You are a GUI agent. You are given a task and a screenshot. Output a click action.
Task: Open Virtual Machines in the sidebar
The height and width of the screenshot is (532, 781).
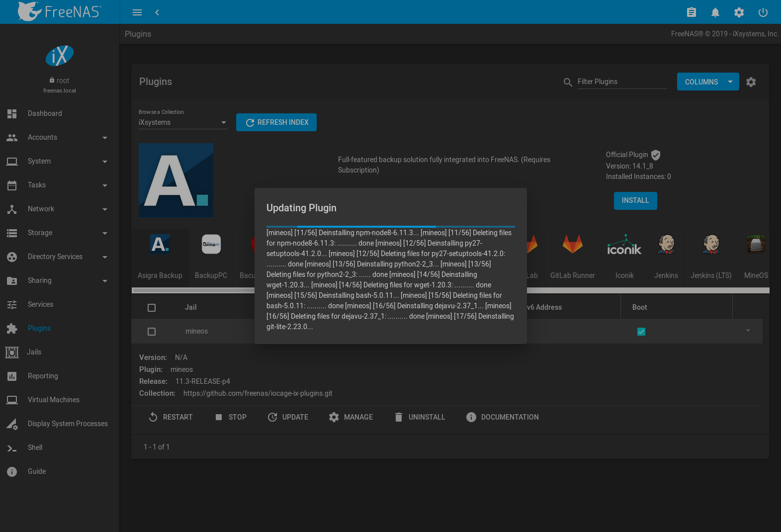pos(60,400)
